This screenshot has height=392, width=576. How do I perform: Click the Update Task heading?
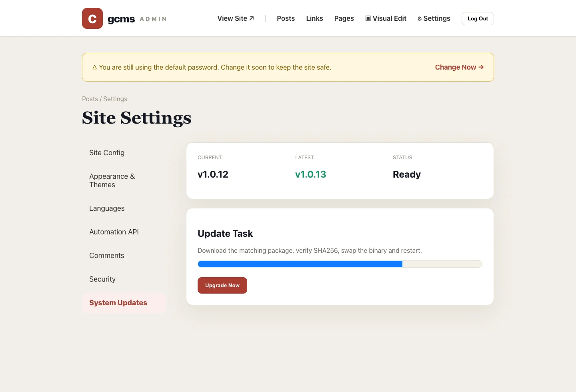click(x=225, y=234)
